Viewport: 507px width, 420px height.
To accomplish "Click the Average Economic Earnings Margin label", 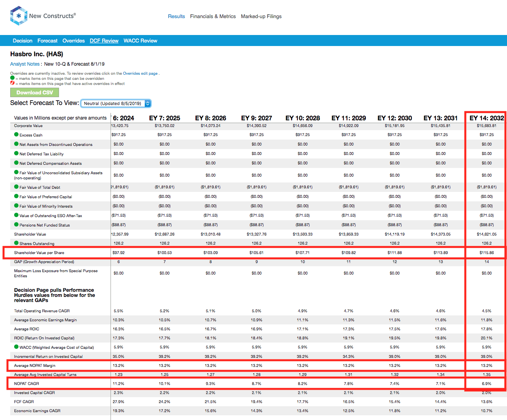I will pos(45,320).
